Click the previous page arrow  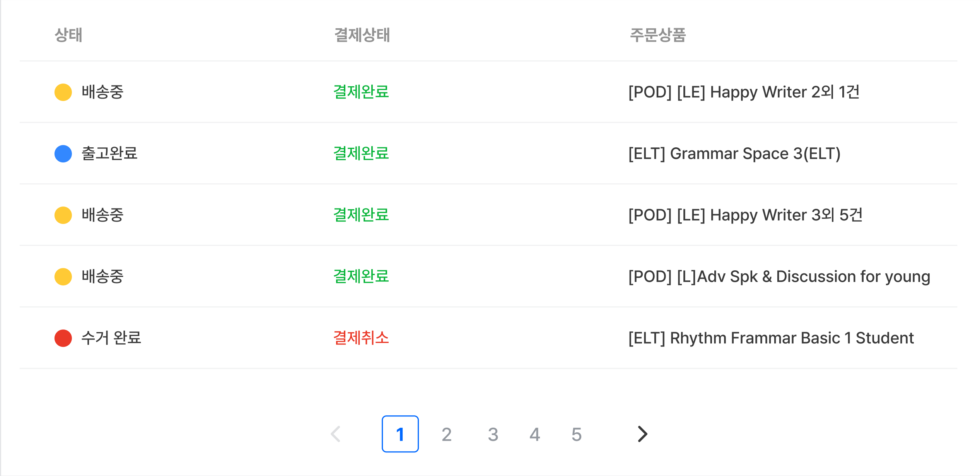[x=336, y=434]
